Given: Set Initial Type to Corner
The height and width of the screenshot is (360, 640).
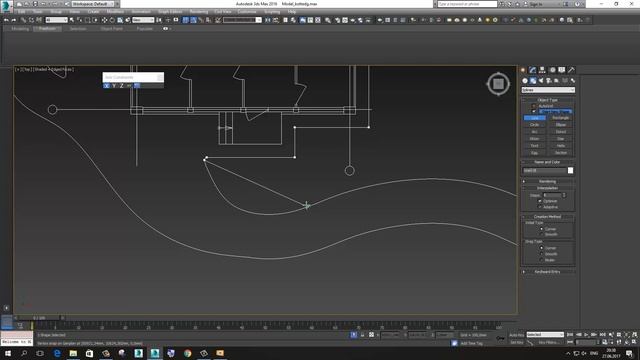Looking at the screenshot, I should tap(542, 229).
